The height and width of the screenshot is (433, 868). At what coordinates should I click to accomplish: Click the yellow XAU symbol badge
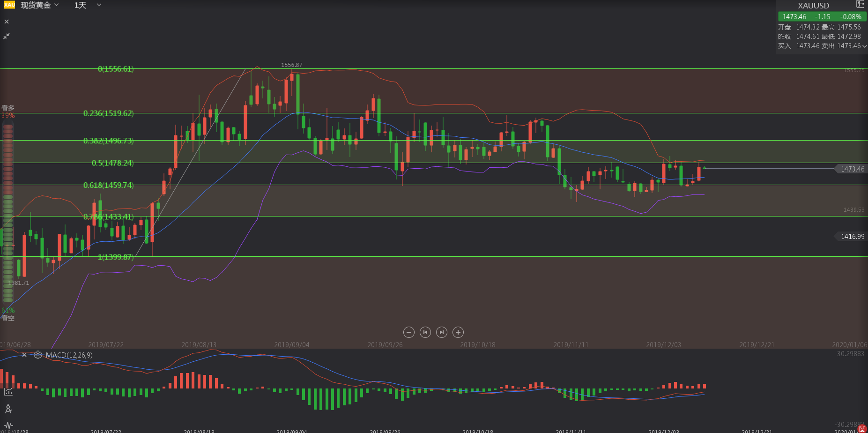click(x=9, y=5)
